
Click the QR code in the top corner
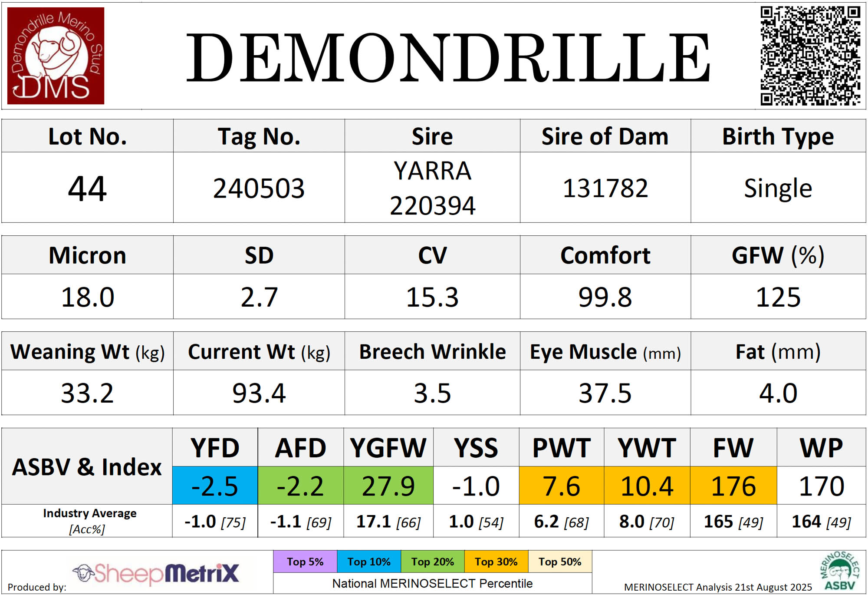pos(810,56)
